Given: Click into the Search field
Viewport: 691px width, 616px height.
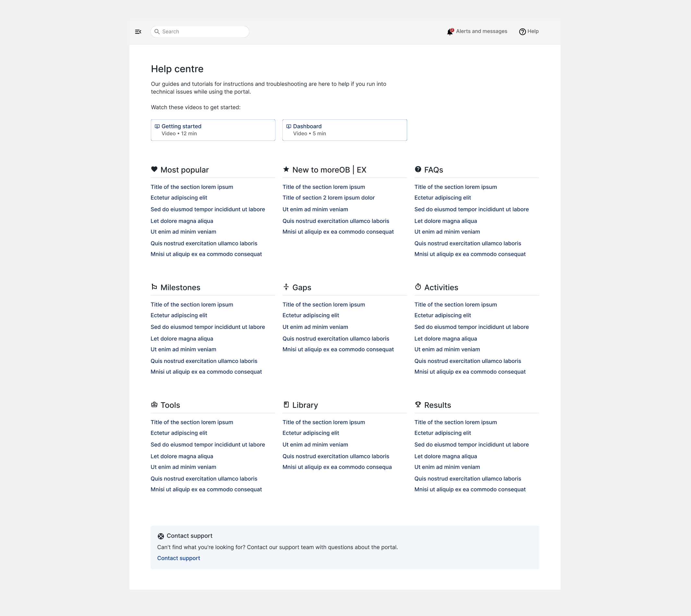Looking at the screenshot, I should [203, 32].
